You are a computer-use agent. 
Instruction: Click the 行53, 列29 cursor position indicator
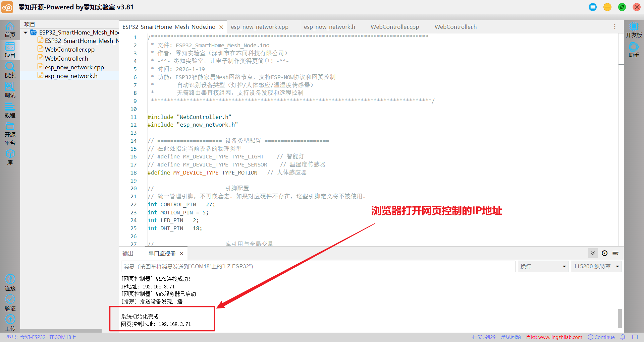484,337
